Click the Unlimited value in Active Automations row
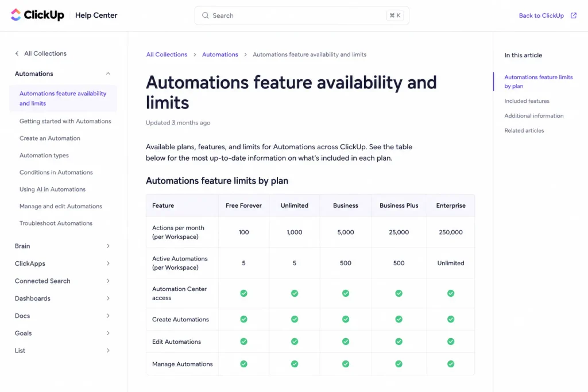The image size is (588, 392). (x=451, y=263)
